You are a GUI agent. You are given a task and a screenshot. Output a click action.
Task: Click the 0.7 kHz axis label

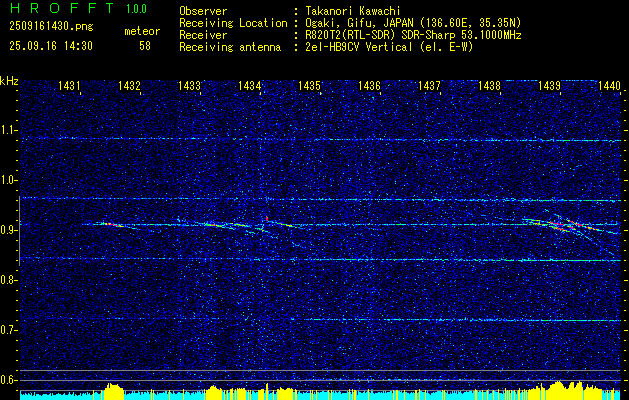(x=9, y=330)
